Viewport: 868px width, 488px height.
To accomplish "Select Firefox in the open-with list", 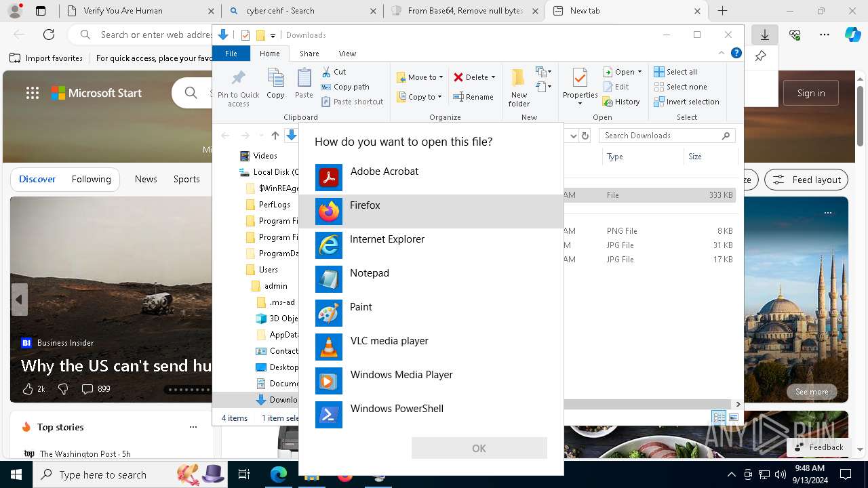I will (x=431, y=211).
